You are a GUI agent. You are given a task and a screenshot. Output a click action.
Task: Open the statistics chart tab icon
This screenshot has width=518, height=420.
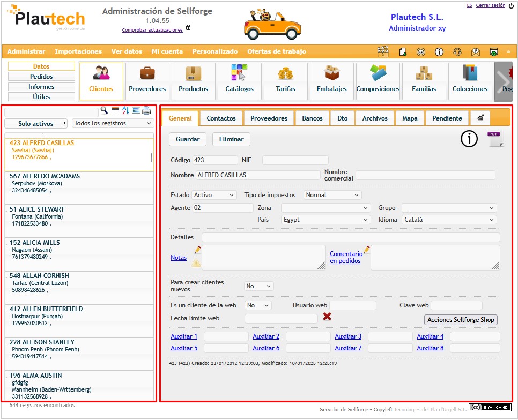[480, 118]
